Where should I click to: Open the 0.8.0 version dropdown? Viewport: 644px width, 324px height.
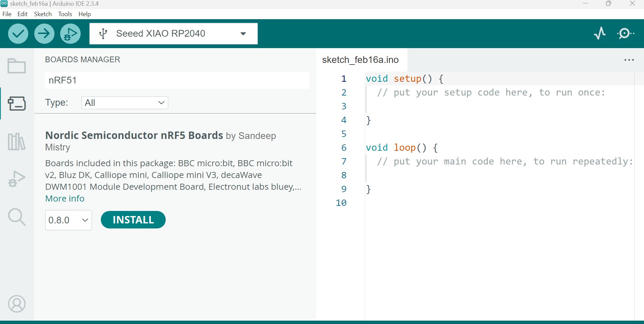tap(69, 220)
